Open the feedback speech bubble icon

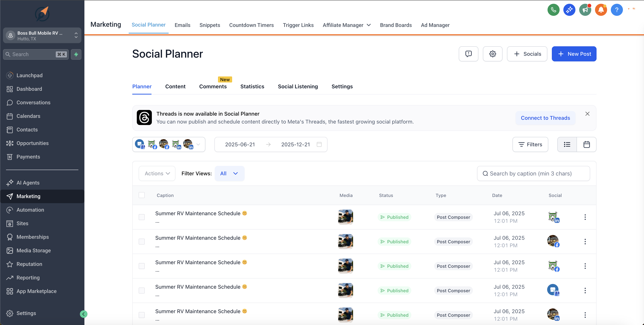[x=469, y=54]
